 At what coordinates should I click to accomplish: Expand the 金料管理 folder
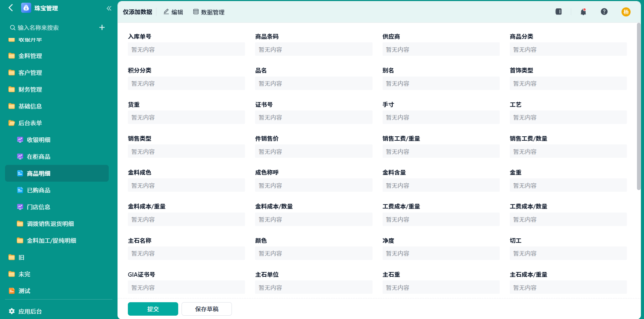point(57,56)
